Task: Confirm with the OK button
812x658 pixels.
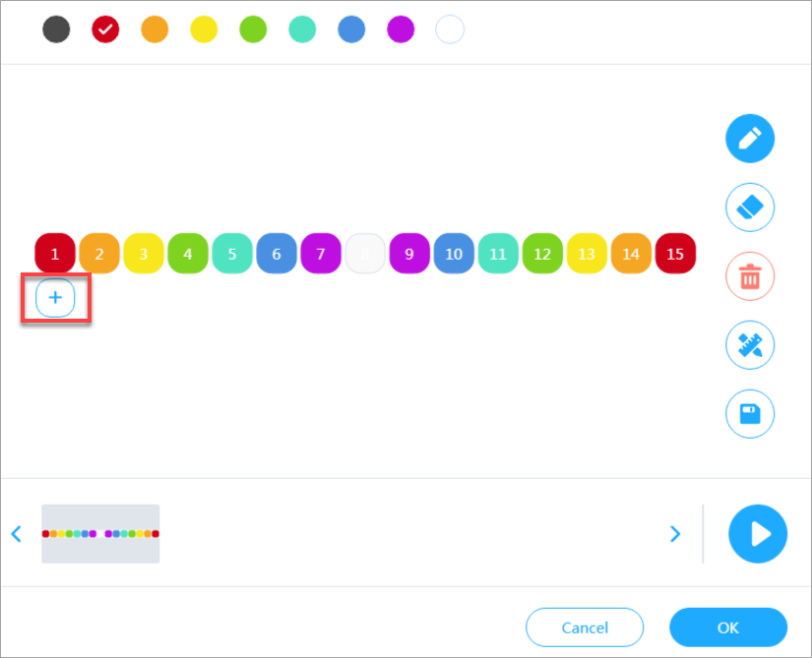Action: (728, 628)
